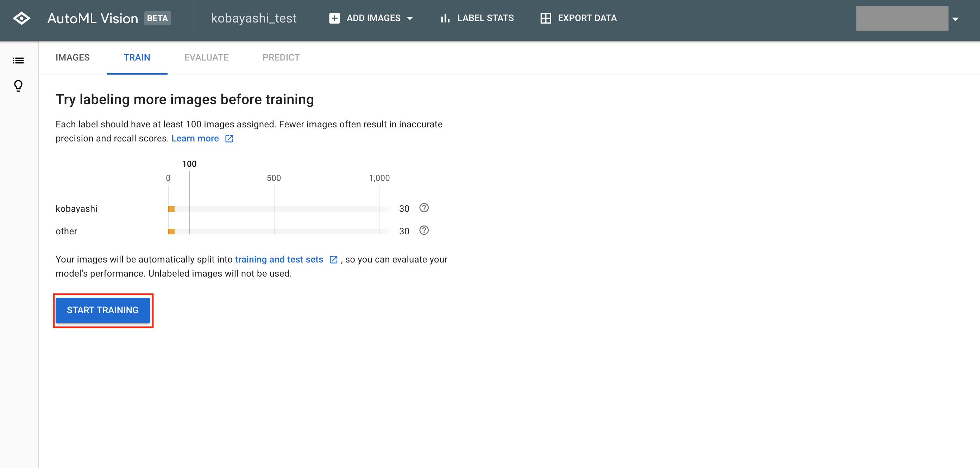Click the plus icon beside Add Images
Screen dimensions: 980x468
click(x=334, y=18)
